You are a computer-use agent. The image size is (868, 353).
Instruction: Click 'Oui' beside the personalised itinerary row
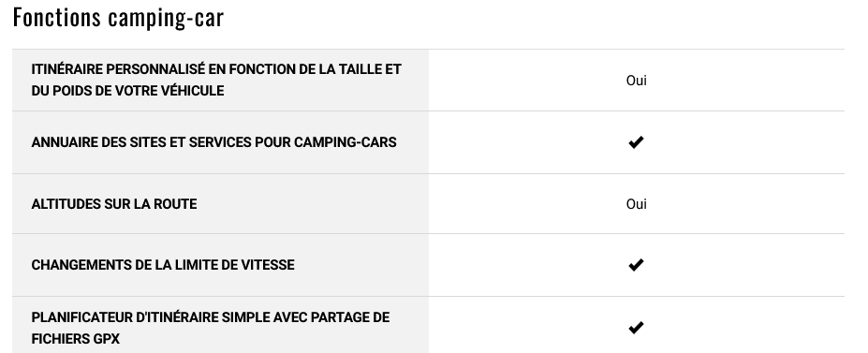click(x=636, y=81)
